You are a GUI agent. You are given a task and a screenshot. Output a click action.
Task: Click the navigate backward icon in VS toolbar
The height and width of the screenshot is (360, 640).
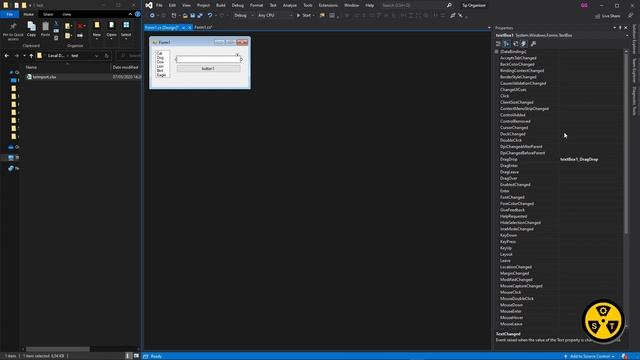[152, 16]
